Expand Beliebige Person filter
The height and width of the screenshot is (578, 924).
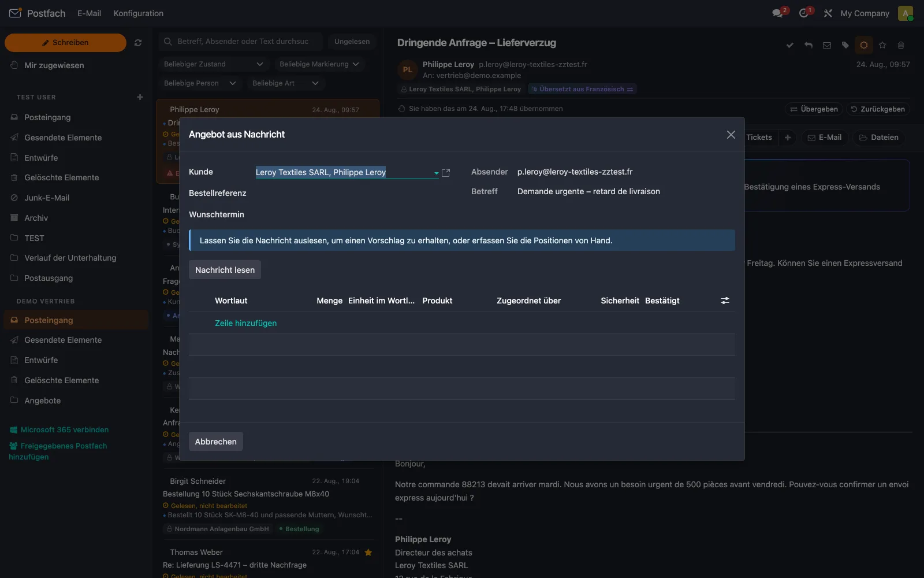coord(200,83)
